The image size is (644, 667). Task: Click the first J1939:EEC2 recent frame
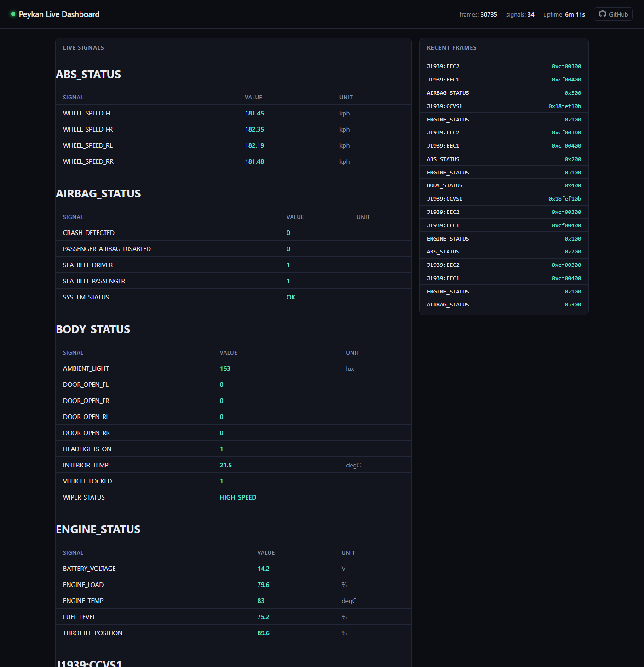point(504,66)
